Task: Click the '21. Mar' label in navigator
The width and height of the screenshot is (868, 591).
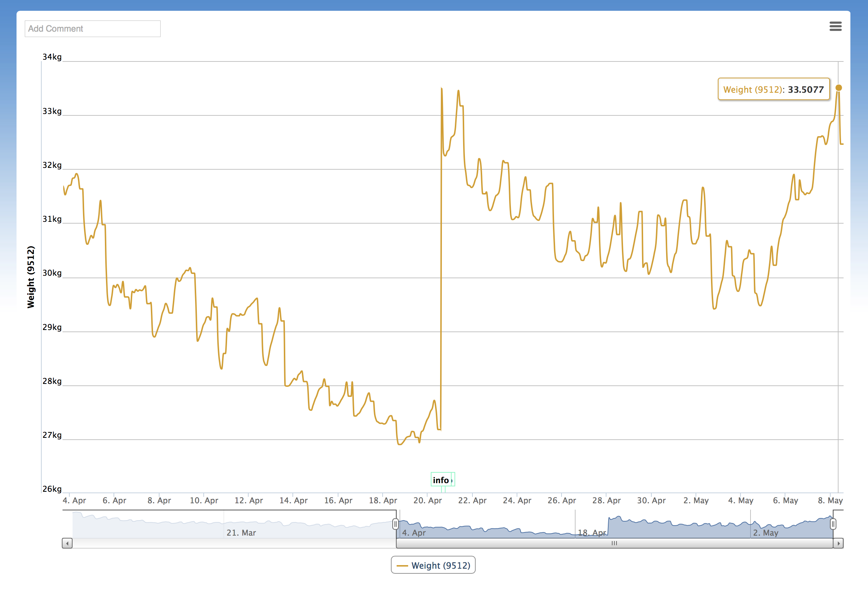Action: point(241,533)
